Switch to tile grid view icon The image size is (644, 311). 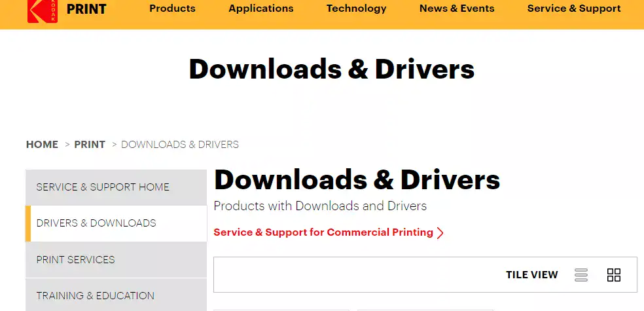(614, 275)
